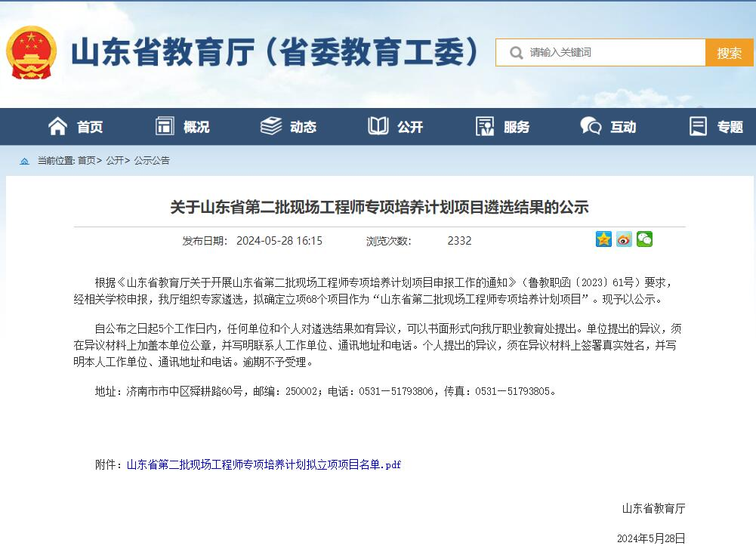Share via the yellow star favorites icon
The width and height of the screenshot is (756, 555).
(603, 239)
